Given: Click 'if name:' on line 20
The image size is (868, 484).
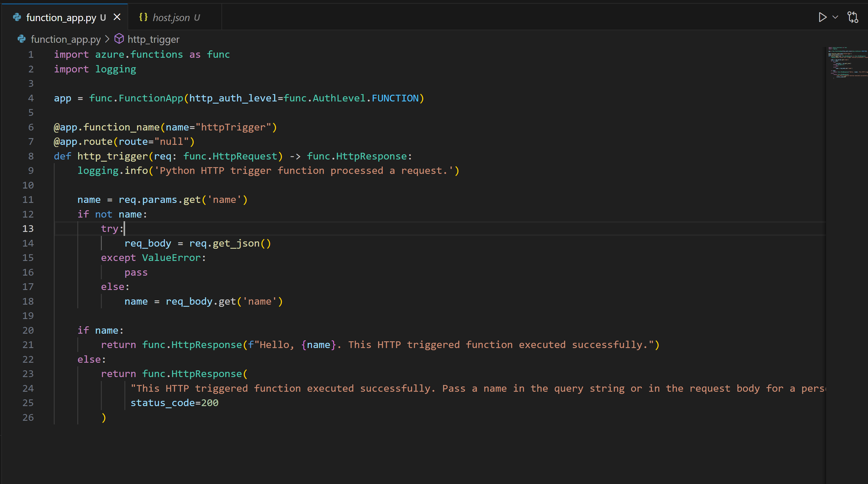Looking at the screenshot, I should point(100,331).
